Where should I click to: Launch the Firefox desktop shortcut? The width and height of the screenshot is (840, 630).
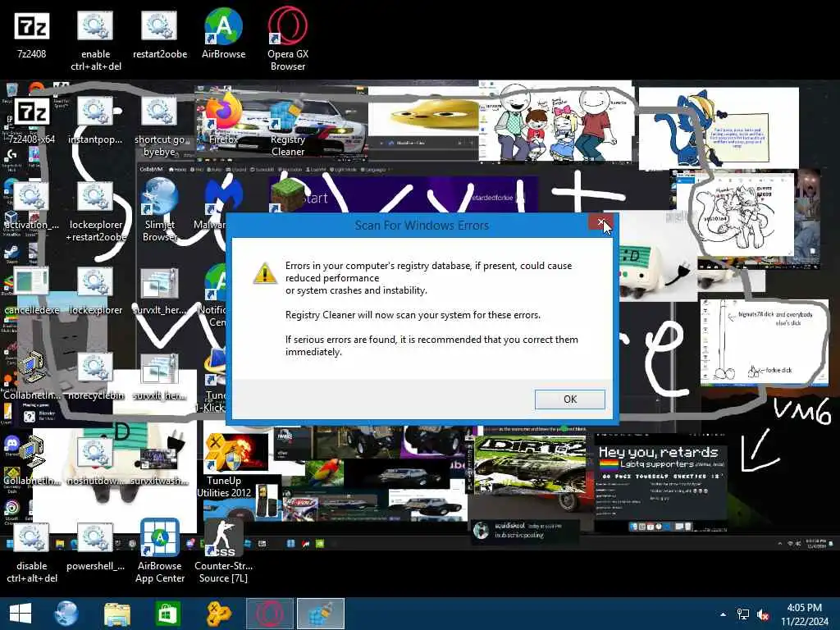point(223,120)
